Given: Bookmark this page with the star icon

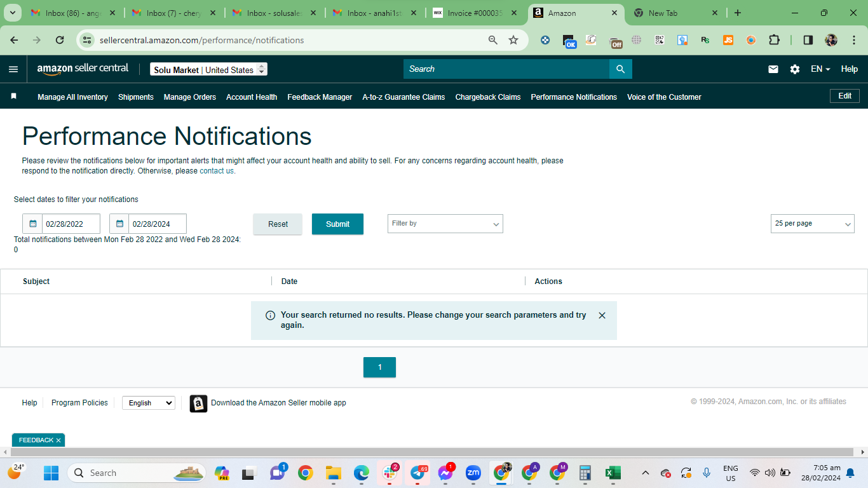Looking at the screenshot, I should [513, 40].
